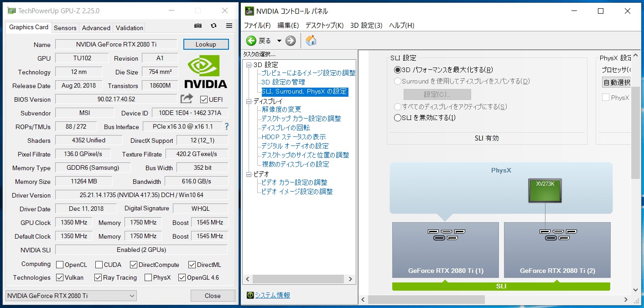The height and width of the screenshot is (308, 644).
Task: Select 解像度の変更 tree item
Action: [x=281, y=110]
